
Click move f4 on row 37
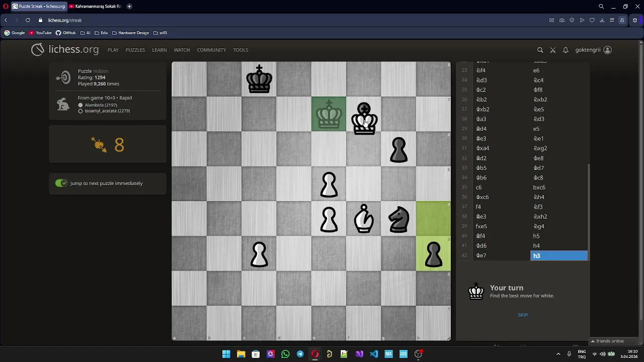click(x=502, y=207)
